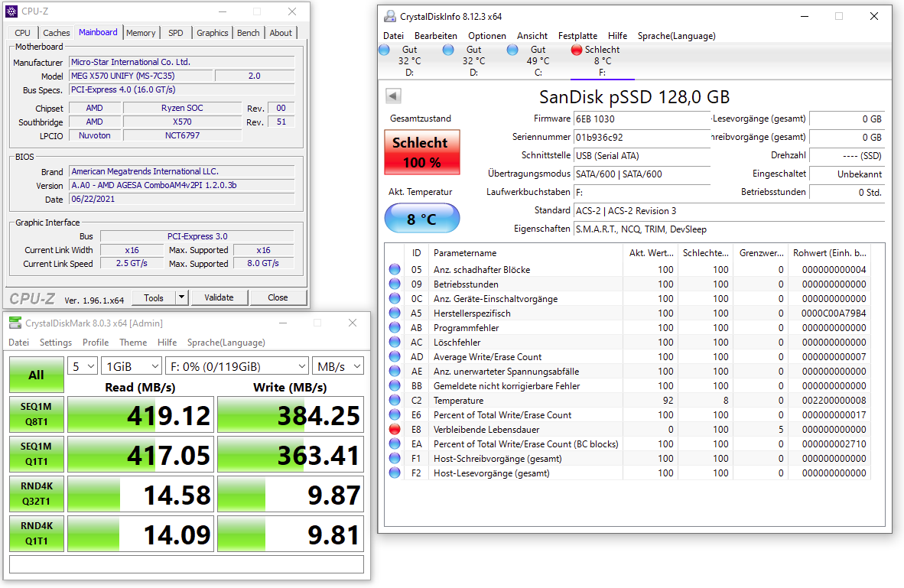Click the Parametername column header

tap(525, 253)
